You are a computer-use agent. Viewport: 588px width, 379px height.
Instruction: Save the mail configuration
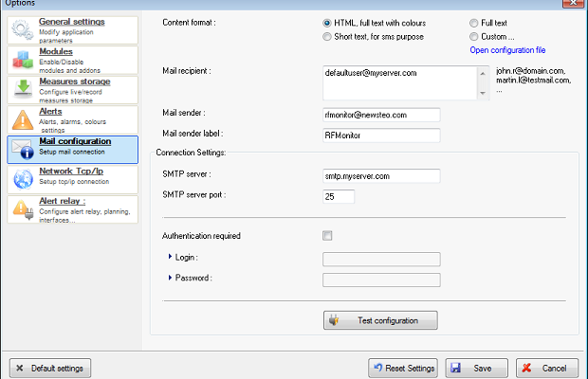[477, 369]
